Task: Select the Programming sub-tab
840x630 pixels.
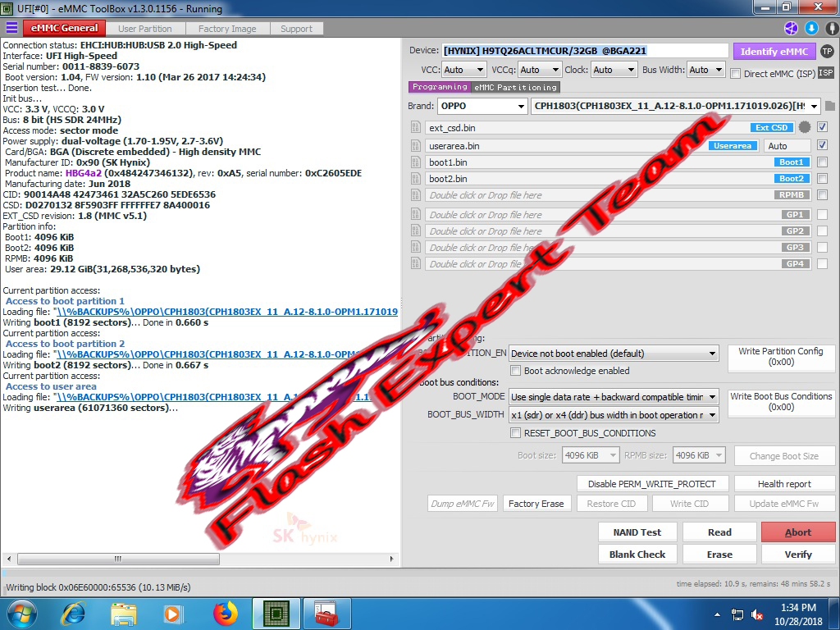Action: click(x=440, y=87)
